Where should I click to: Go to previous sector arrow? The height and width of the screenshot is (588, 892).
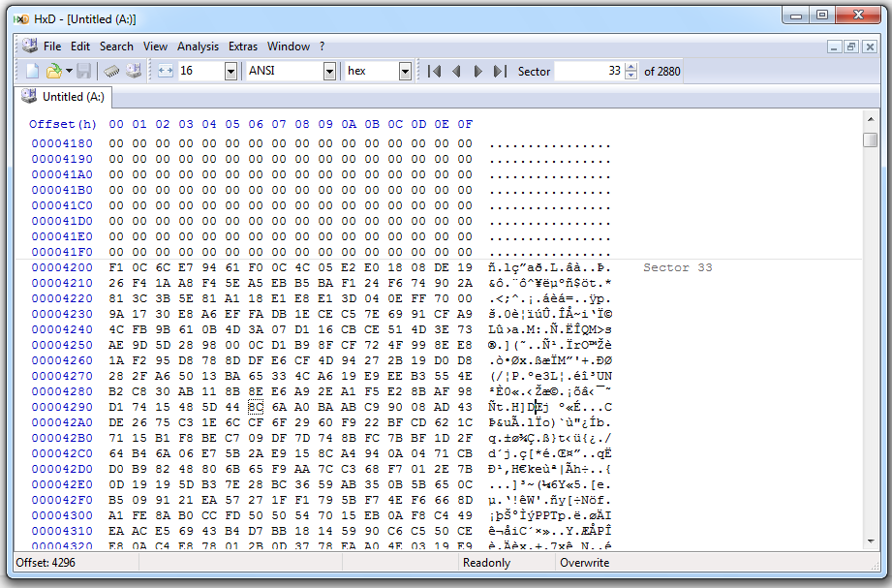(x=456, y=71)
